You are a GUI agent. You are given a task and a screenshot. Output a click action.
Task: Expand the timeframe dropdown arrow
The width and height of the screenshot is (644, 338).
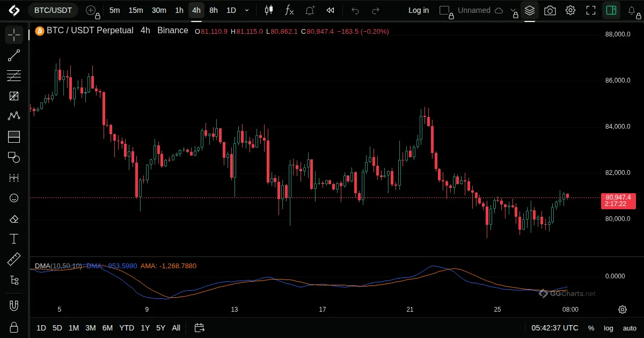(x=247, y=10)
